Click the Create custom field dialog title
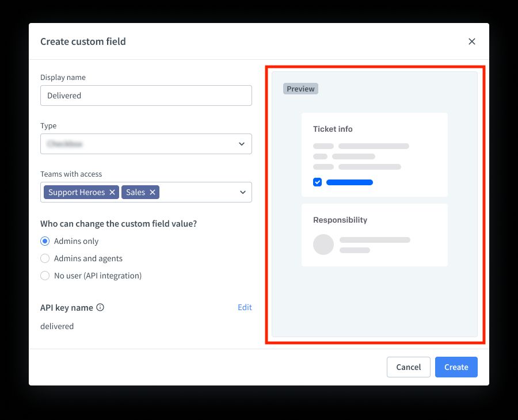The width and height of the screenshot is (518, 420). coord(83,41)
